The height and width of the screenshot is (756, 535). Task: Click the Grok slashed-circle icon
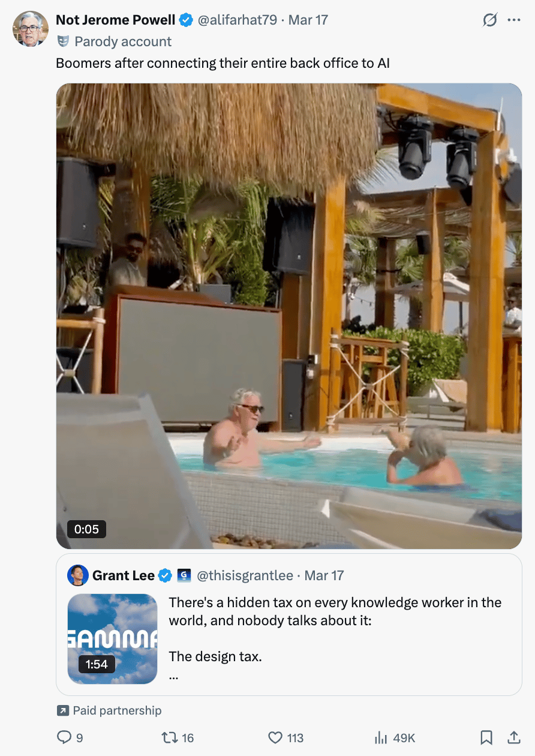490,20
